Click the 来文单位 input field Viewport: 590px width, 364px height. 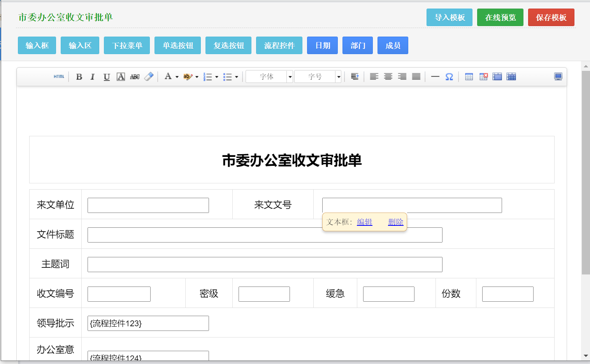tap(148, 206)
